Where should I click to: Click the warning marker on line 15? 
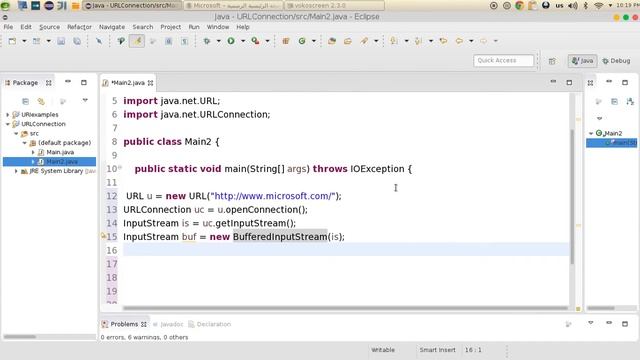(x=103, y=236)
